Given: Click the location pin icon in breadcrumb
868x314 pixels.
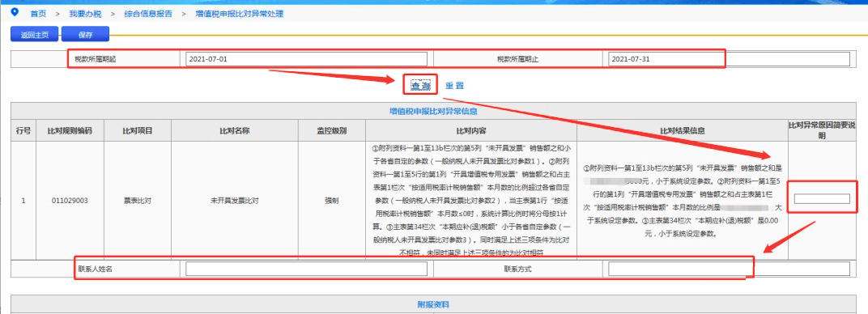Looking at the screenshot, I should [x=15, y=12].
